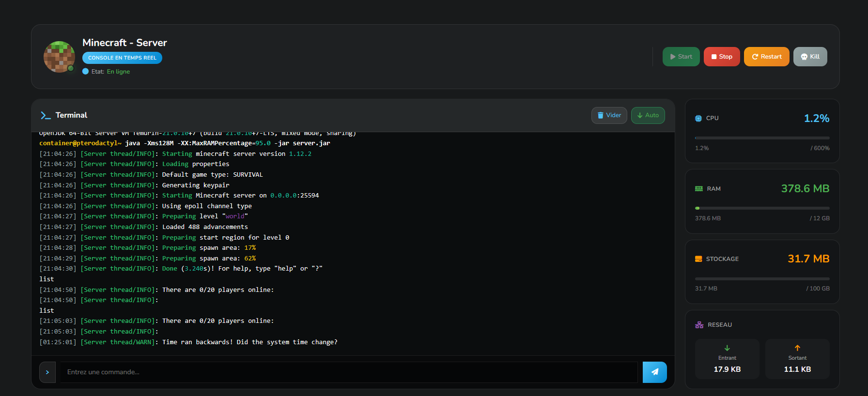Clear the terminal with the Vider button
The height and width of the screenshot is (396, 868).
(x=609, y=115)
